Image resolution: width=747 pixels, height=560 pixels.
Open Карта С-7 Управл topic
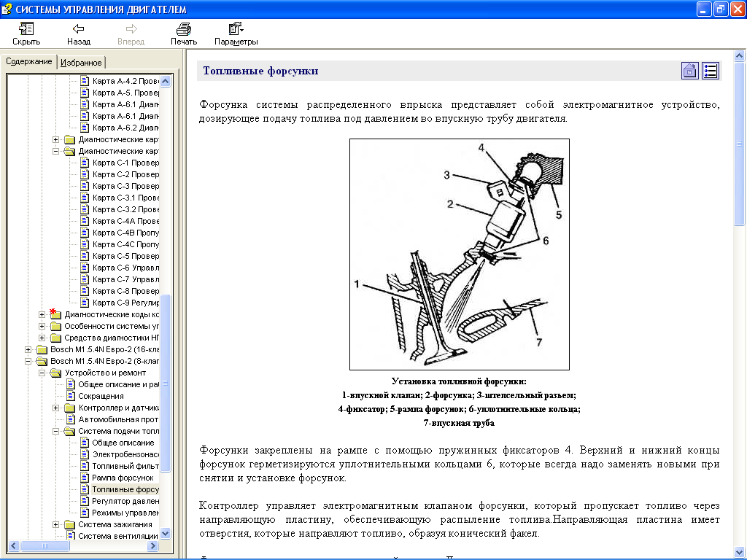click(x=125, y=279)
